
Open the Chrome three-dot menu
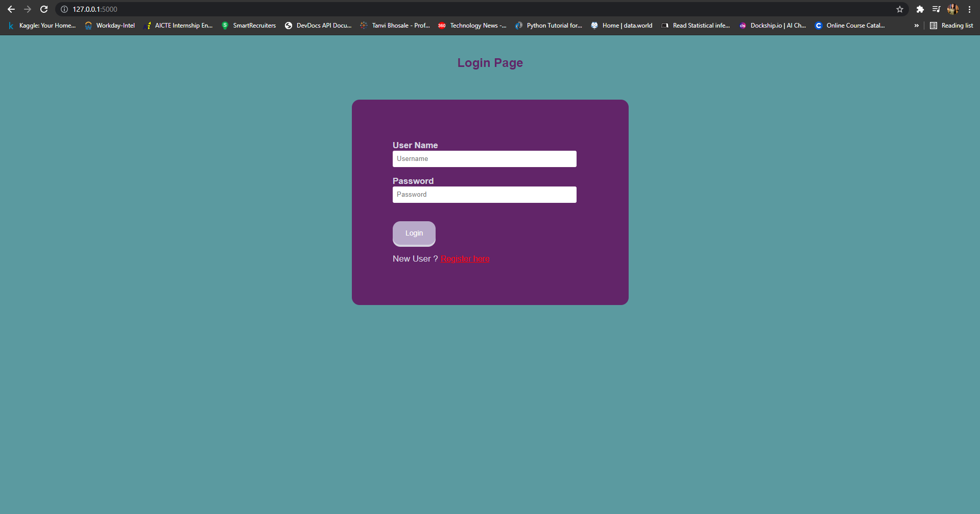click(x=969, y=9)
